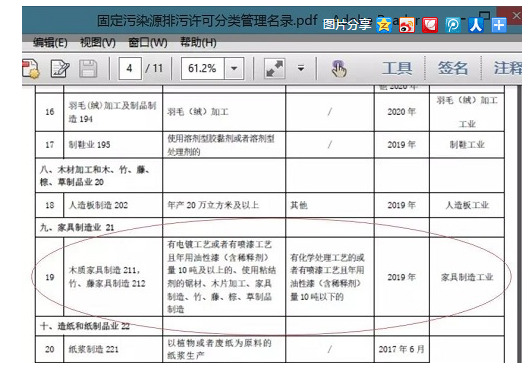This screenshot has height=375, width=532.
Task: Toggle the touch mode hand icon
Action: [339, 69]
